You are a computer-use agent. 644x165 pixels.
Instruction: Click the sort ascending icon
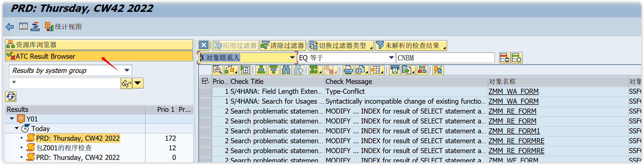[x=261, y=70]
